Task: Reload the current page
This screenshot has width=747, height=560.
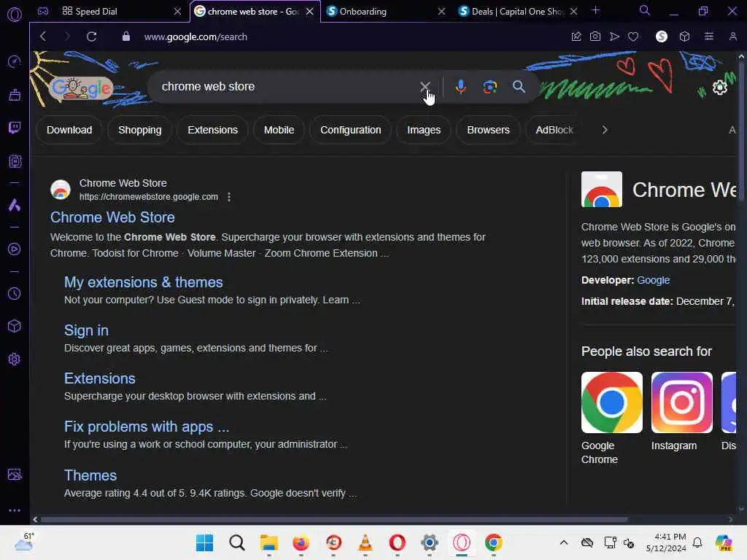Action: [x=91, y=36]
